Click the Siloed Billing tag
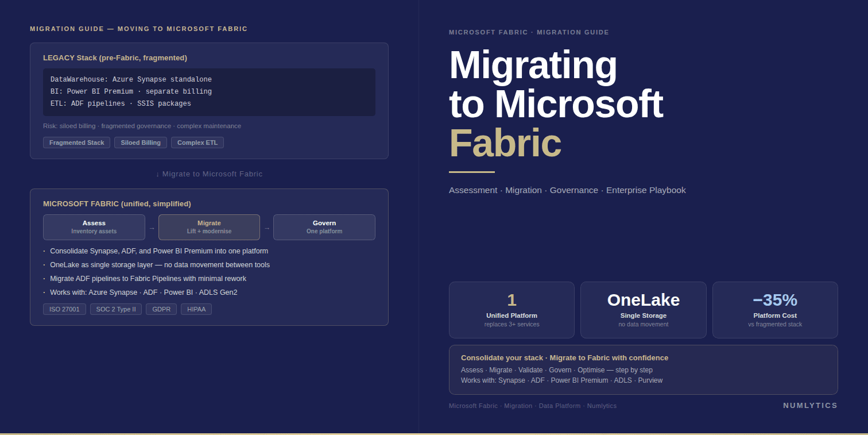Screen dimensions: 868x435 tap(141, 143)
